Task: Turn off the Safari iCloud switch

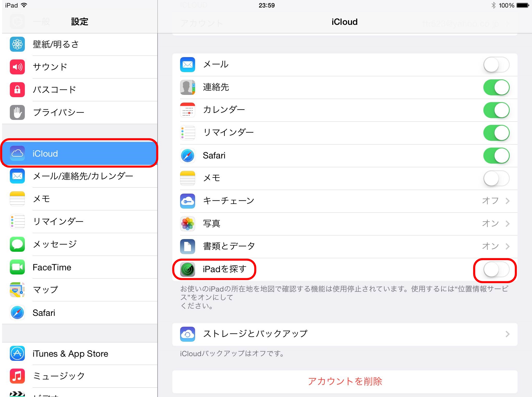Action: (496, 156)
